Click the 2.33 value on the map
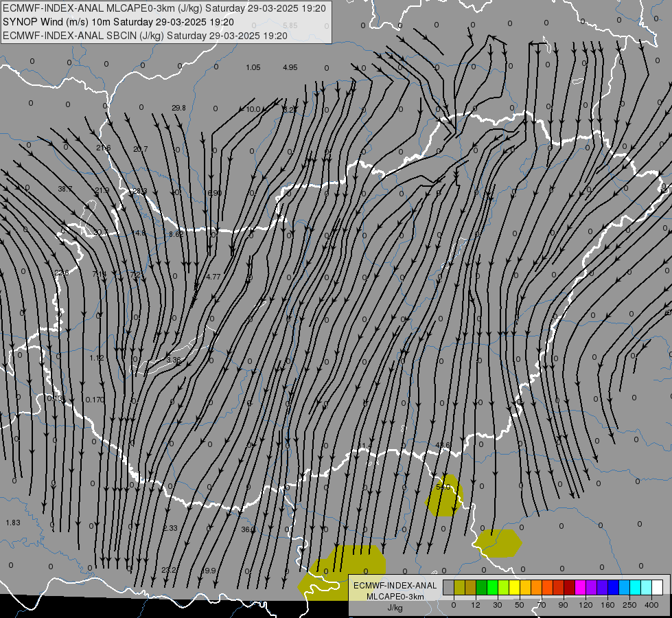 point(170,528)
